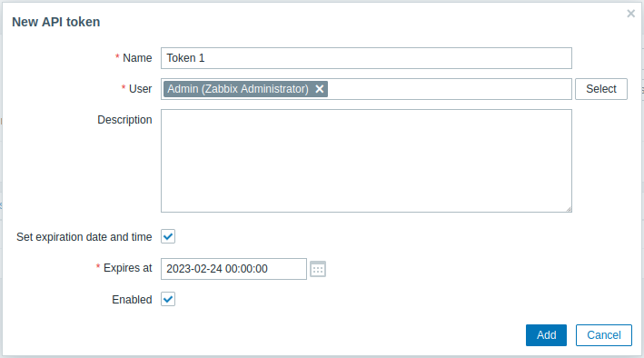This screenshot has height=358, width=644.
Task: Click the Description box resize handle
Action: (x=569, y=209)
